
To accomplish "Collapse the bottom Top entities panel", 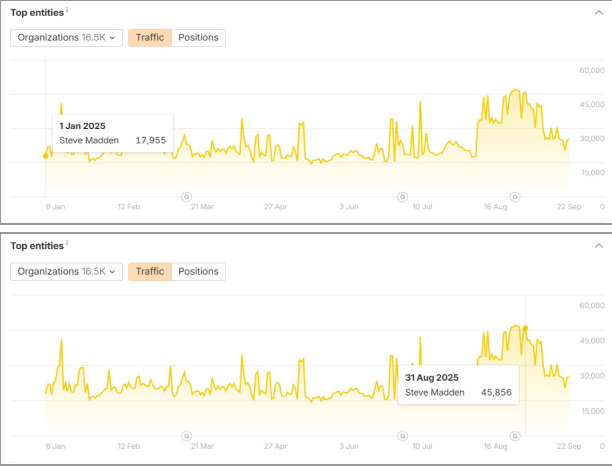I will [598, 245].
